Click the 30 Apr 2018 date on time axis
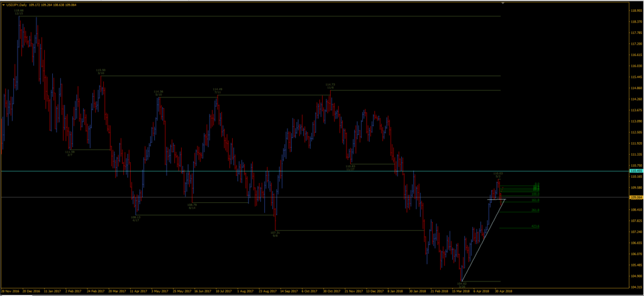 tap(504, 291)
